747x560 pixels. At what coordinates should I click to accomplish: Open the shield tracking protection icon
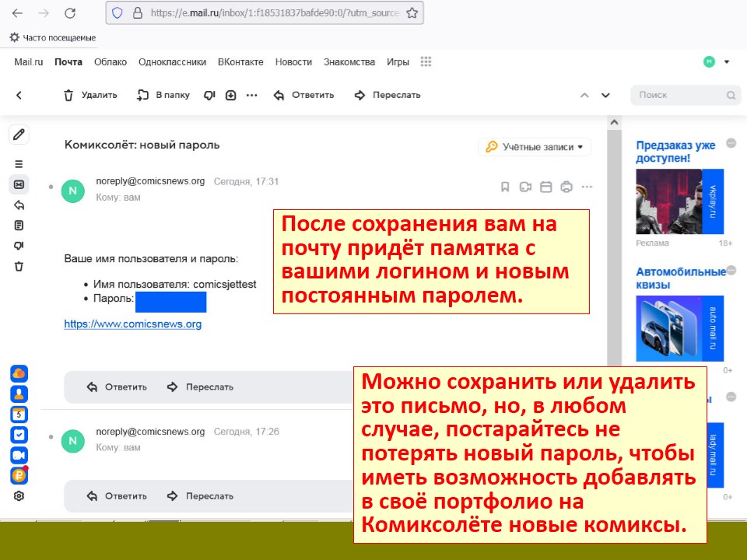[117, 13]
